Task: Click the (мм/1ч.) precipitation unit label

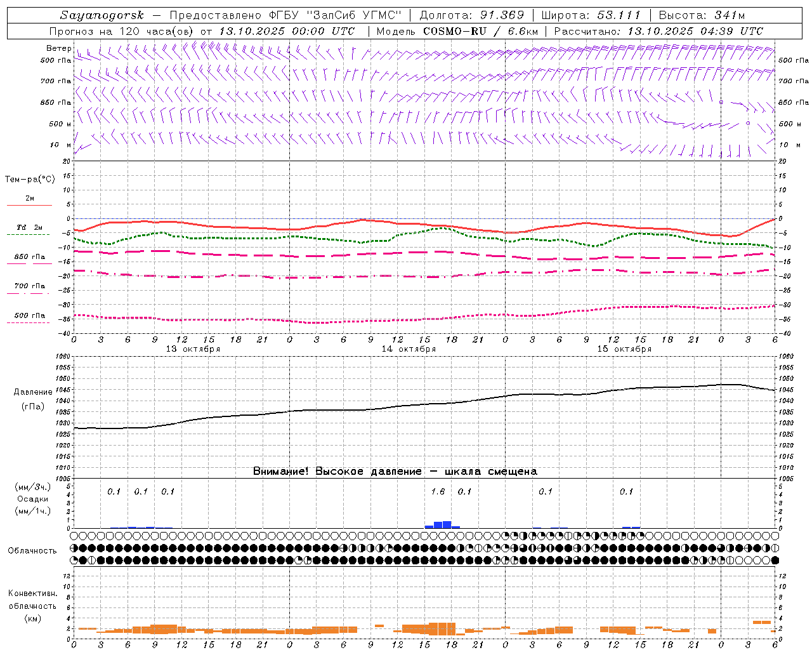Action: coord(33,511)
